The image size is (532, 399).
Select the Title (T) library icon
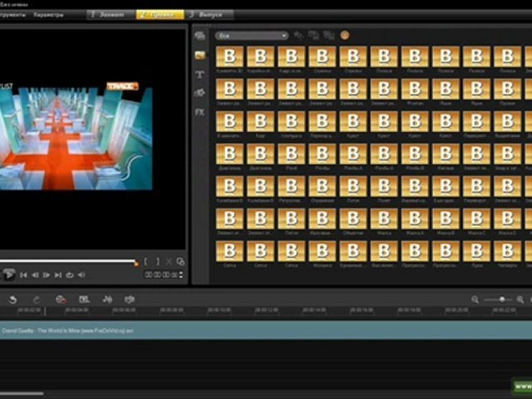200,74
